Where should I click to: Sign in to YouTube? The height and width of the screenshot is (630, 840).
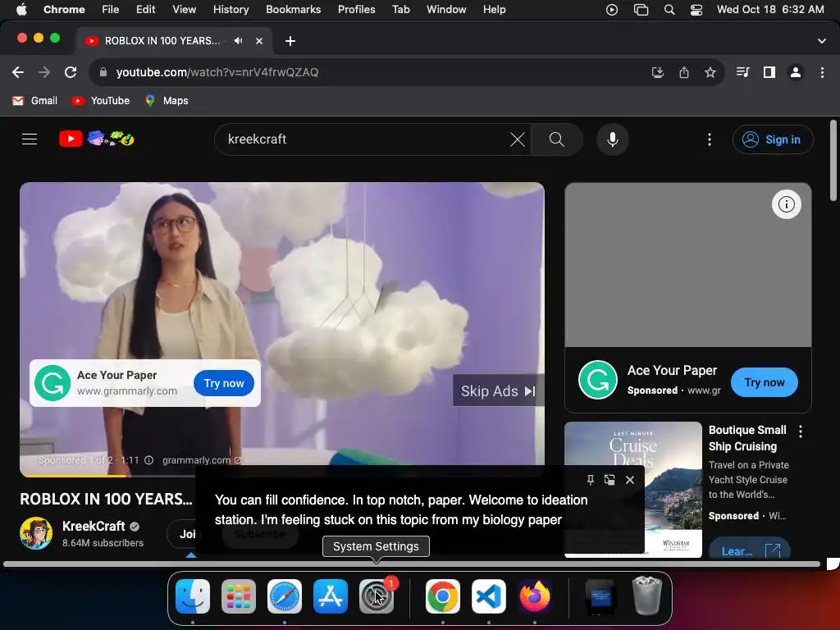[773, 139]
